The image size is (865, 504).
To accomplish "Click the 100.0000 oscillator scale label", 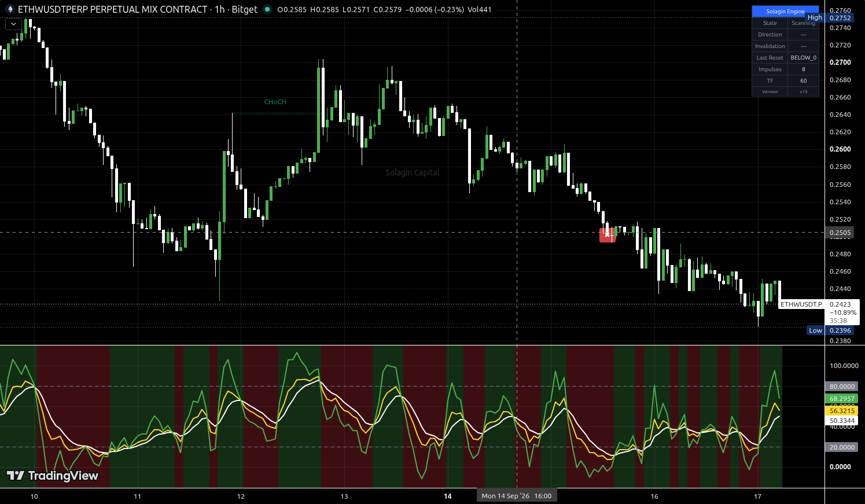I will 844,366.
